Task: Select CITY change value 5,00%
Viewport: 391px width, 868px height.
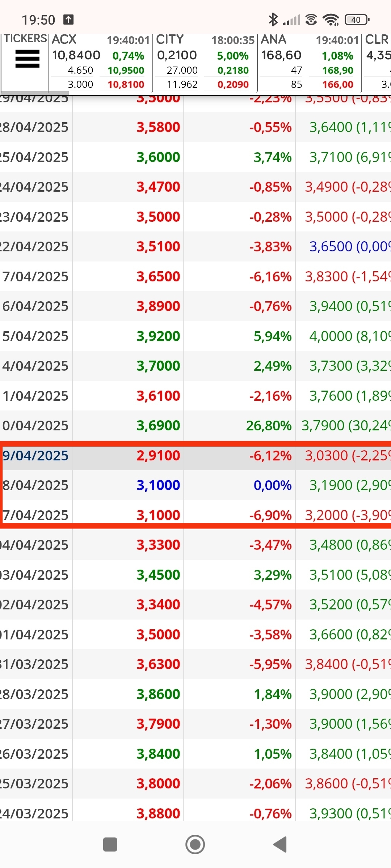Action: [233, 56]
